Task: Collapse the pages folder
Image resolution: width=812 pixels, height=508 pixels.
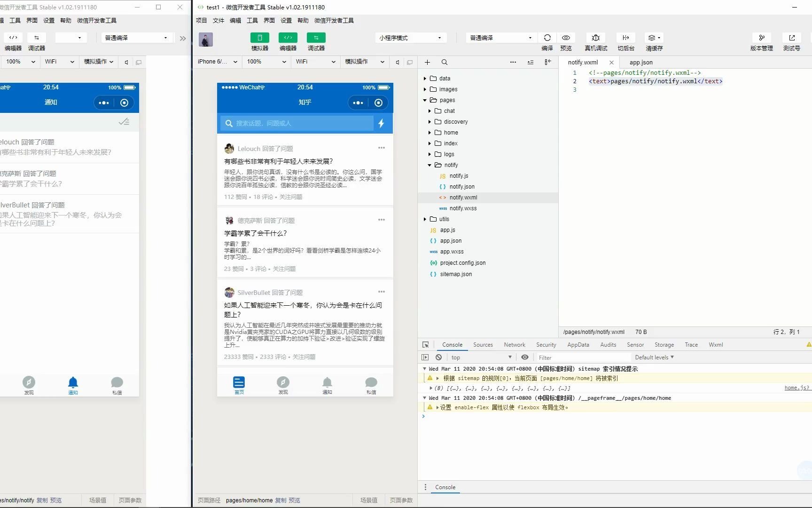Action: point(425,100)
